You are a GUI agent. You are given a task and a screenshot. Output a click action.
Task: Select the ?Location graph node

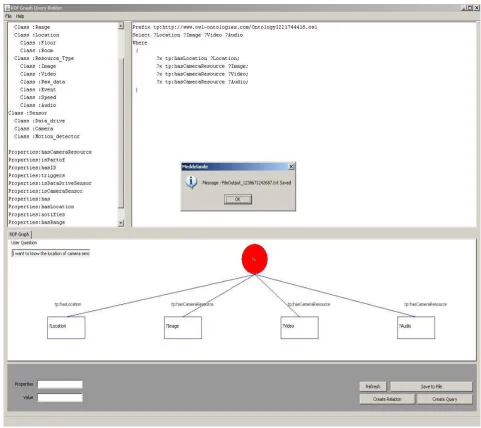pos(66,328)
